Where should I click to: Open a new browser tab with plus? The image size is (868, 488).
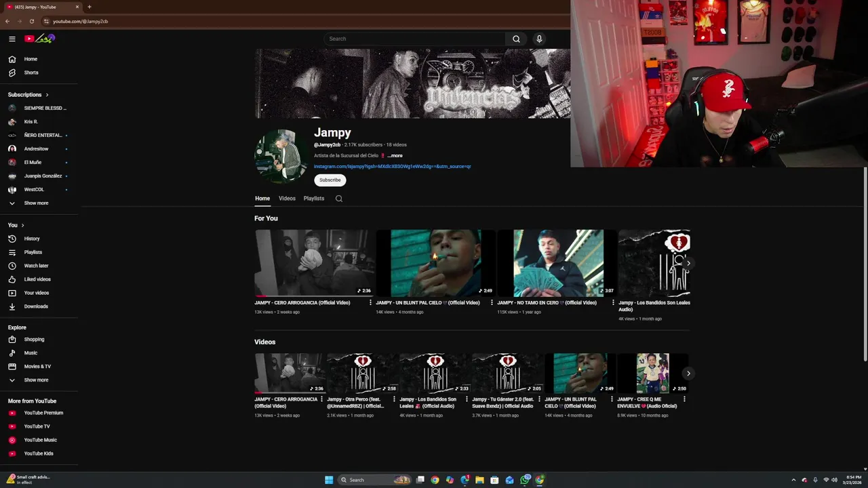click(x=90, y=7)
